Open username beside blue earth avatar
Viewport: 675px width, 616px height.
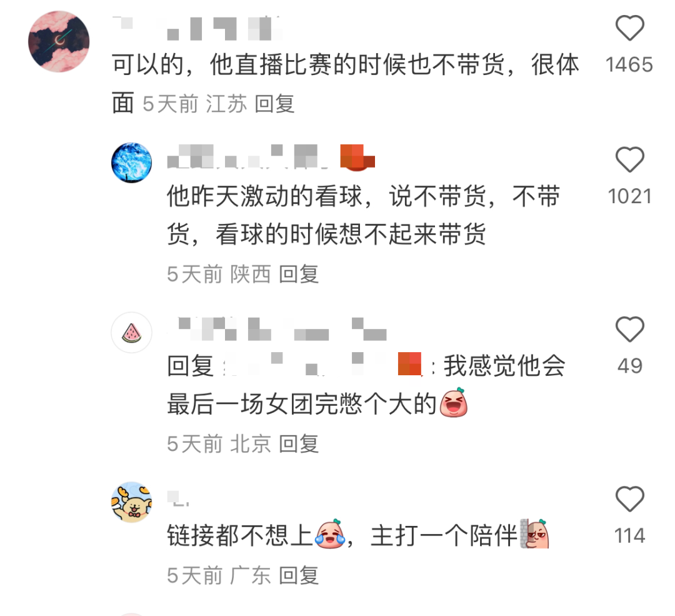[x=248, y=157]
